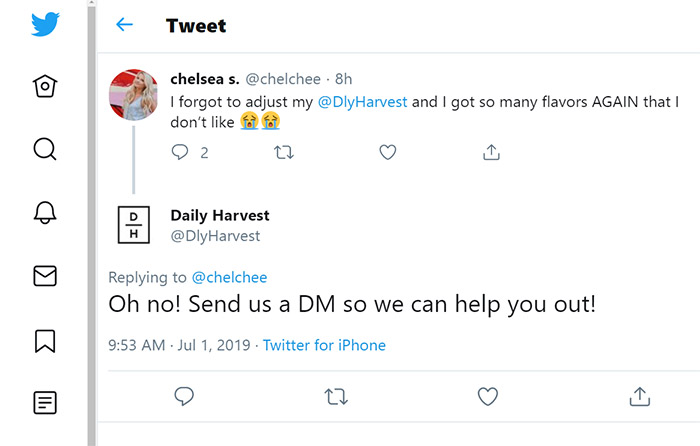Screen dimensions: 700x446
Task: Open the @chelchee replying-to link
Action: click(x=229, y=277)
